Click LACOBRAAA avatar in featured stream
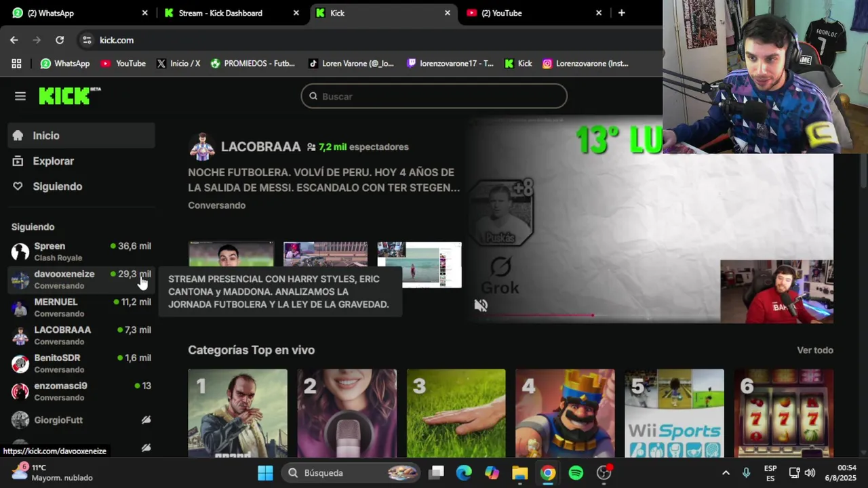Viewport: 868px width, 488px height. click(202, 147)
